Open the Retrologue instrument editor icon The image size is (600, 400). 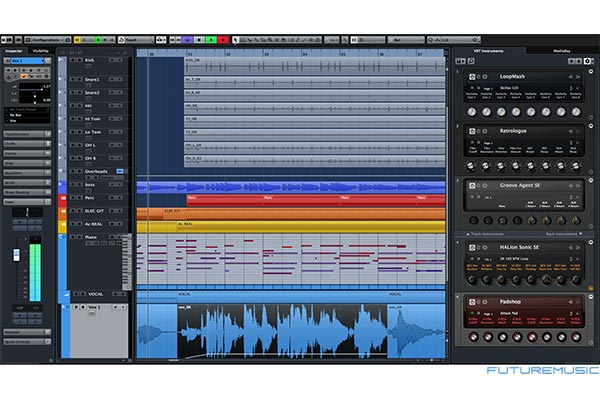[x=472, y=131]
